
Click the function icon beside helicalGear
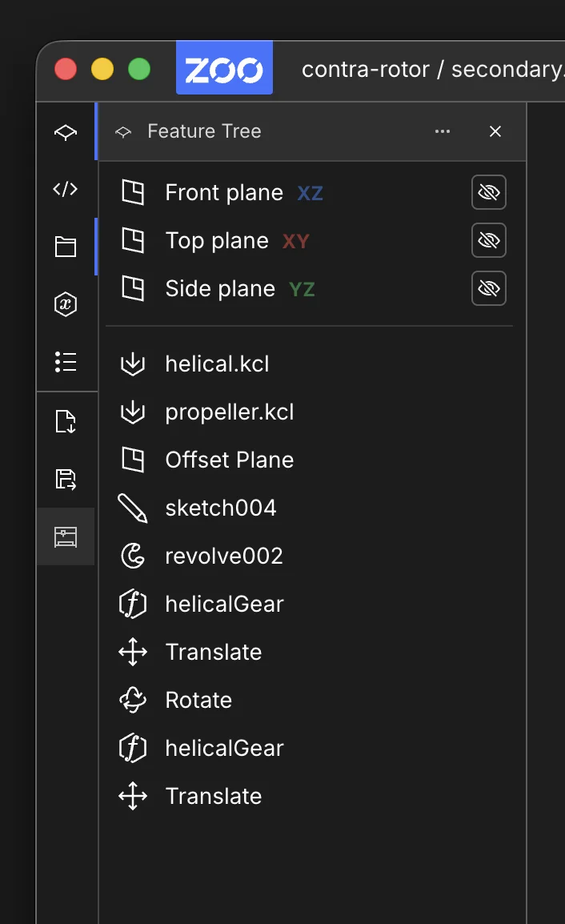click(133, 604)
